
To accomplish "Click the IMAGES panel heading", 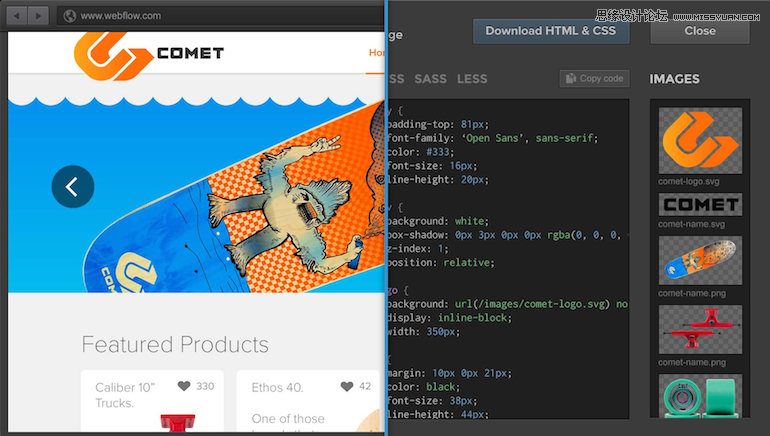I will tap(674, 79).
